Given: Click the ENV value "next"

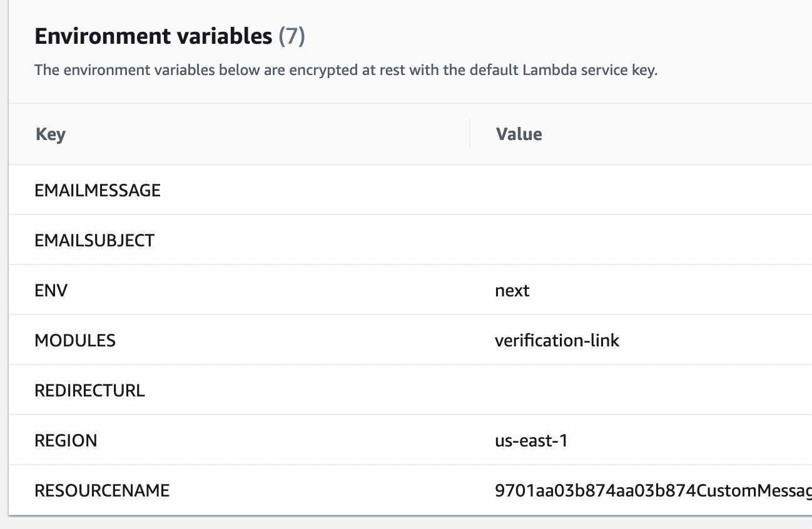Looking at the screenshot, I should click(x=512, y=290).
